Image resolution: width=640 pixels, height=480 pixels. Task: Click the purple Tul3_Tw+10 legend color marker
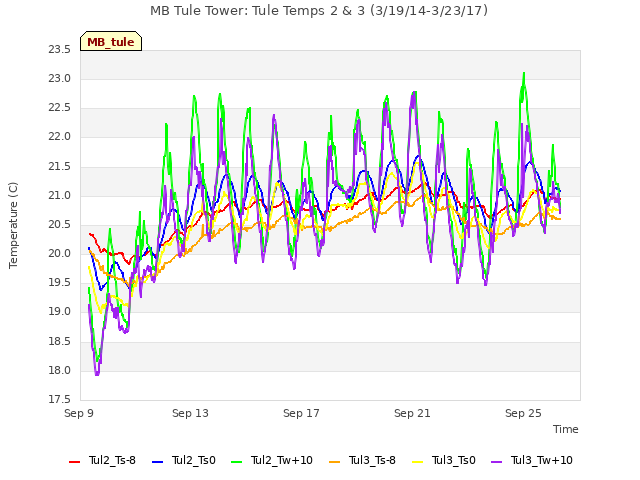pos(497,462)
